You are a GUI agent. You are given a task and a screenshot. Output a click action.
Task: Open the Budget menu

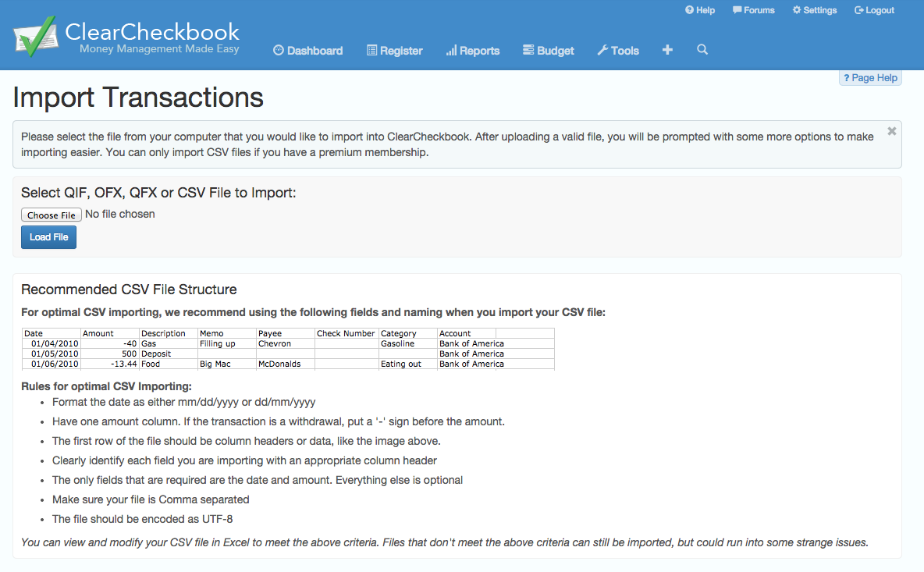pyautogui.click(x=548, y=51)
